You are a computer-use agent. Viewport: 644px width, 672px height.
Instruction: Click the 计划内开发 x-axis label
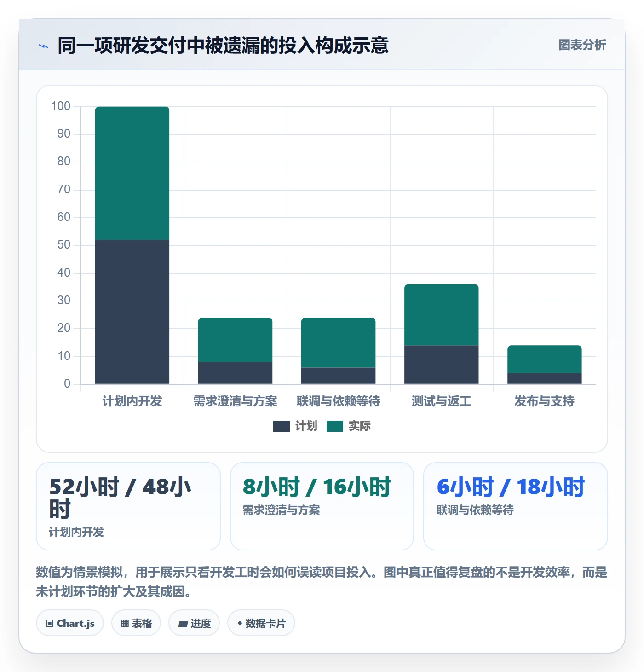tap(132, 401)
